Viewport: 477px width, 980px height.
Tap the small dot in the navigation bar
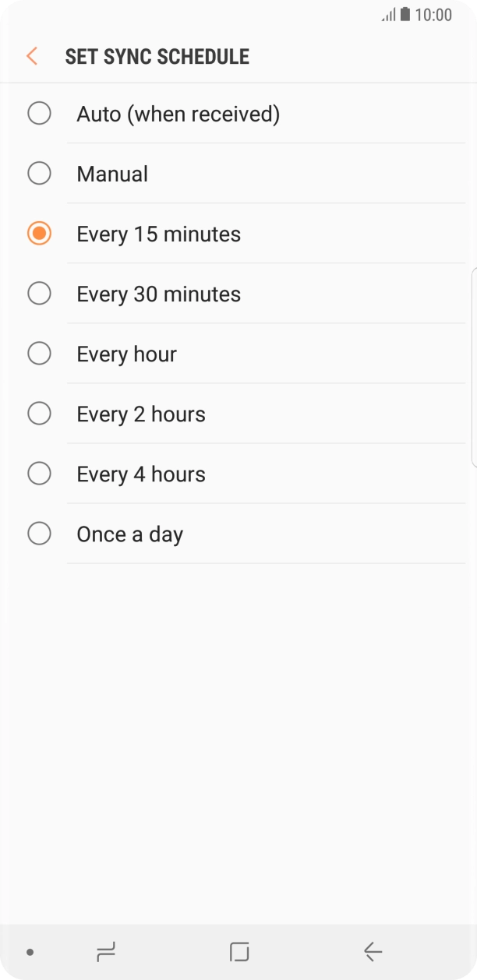click(29, 951)
